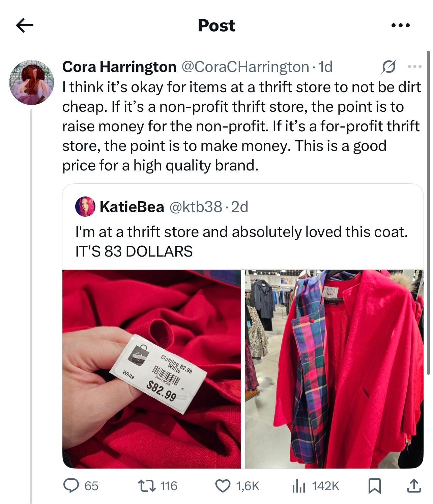
Task: Click the Grok slashed-circle icon
Action: point(388,67)
